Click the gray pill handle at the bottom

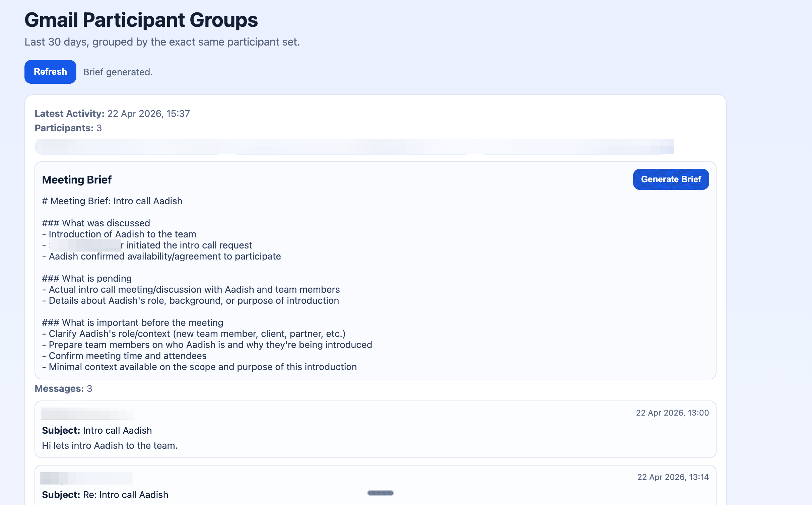(380, 493)
